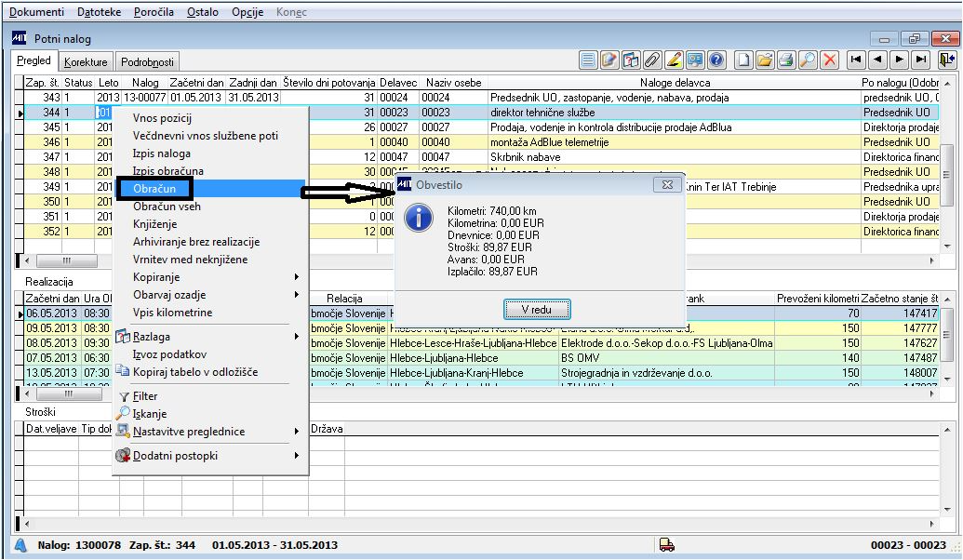Screen dimensions: 963x560
Task: Click the red X delete icon
Action: click(829, 60)
